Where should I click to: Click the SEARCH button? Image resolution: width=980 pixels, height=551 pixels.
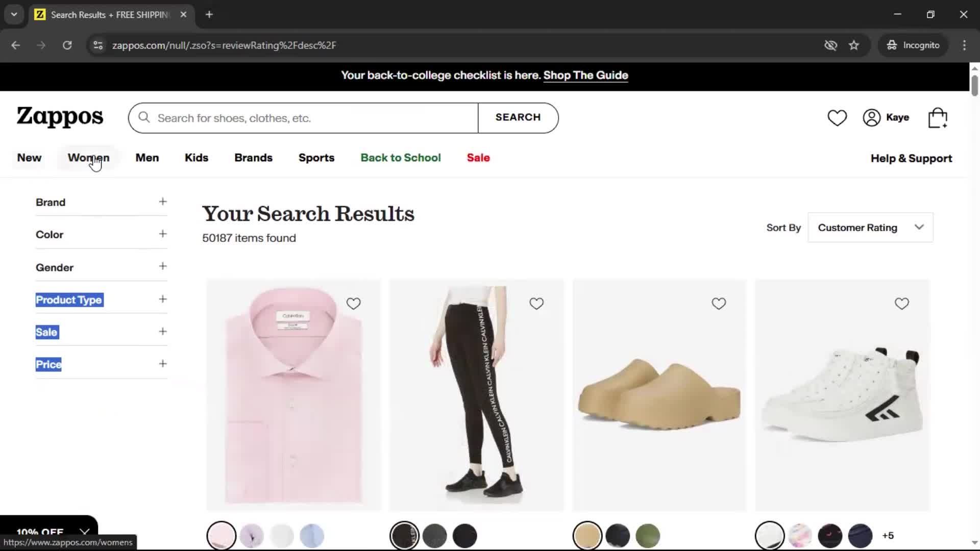pos(518,117)
